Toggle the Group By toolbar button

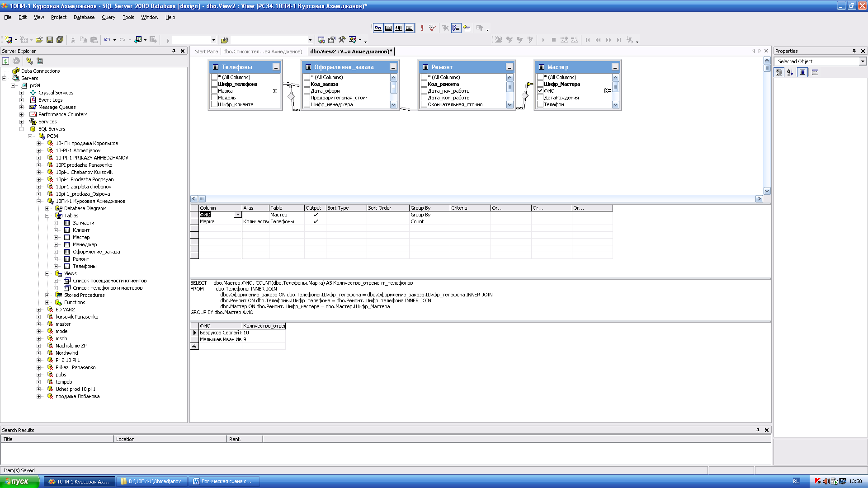tap(456, 28)
